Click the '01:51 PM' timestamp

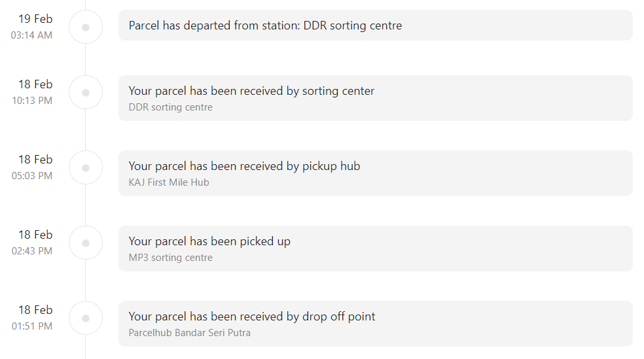click(32, 326)
